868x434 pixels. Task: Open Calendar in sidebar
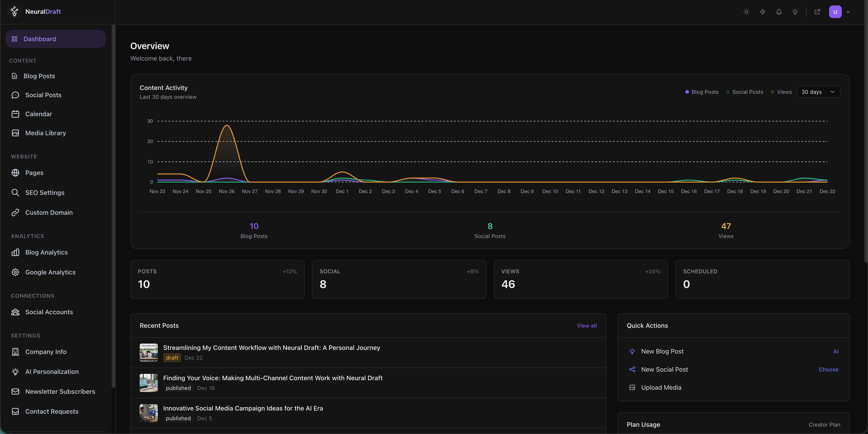click(x=56, y=114)
